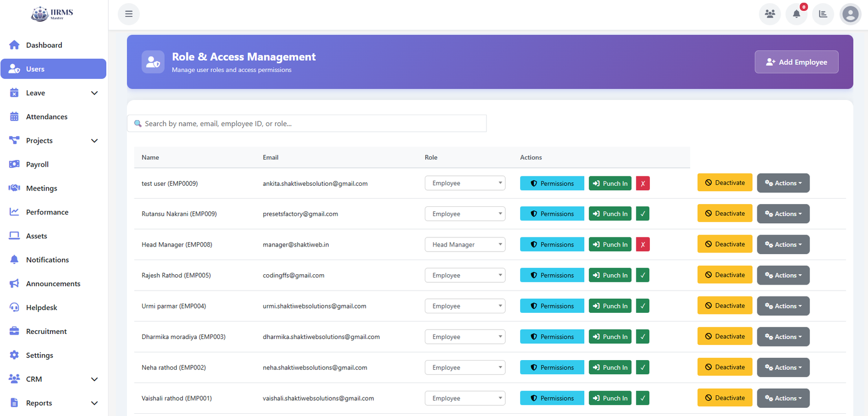
Task: Focus the employee search field
Action: pyautogui.click(x=307, y=123)
